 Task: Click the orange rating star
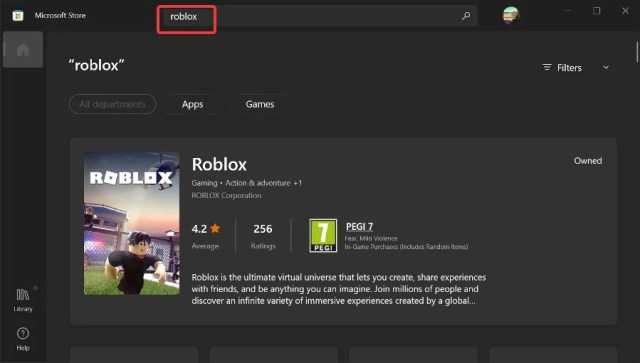tap(215, 228)
